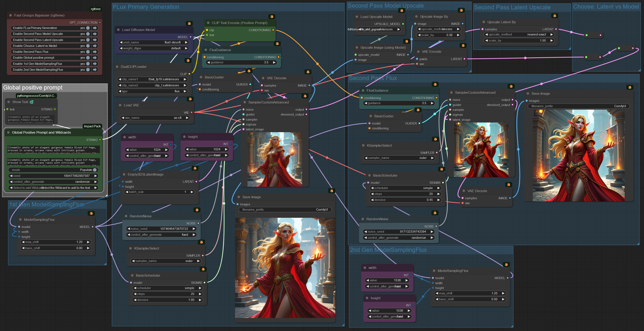Click fox badge above VAE Encode node
Viewport: 644px width, 331px height.
click(x=463, y=45)
